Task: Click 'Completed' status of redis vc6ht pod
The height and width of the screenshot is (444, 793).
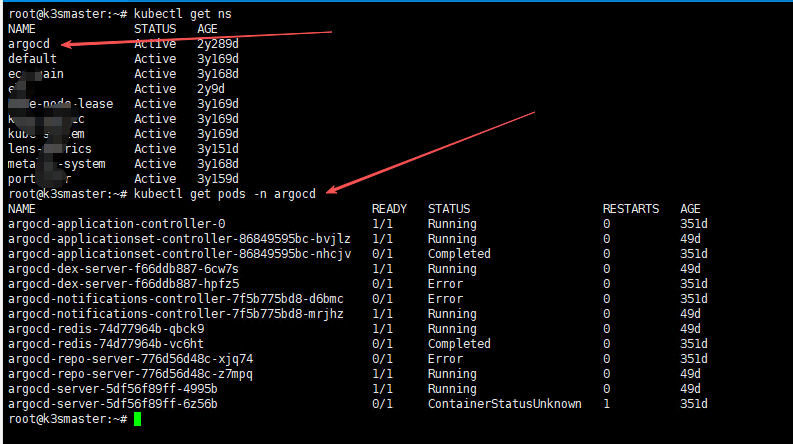Action: pos(459,344)
